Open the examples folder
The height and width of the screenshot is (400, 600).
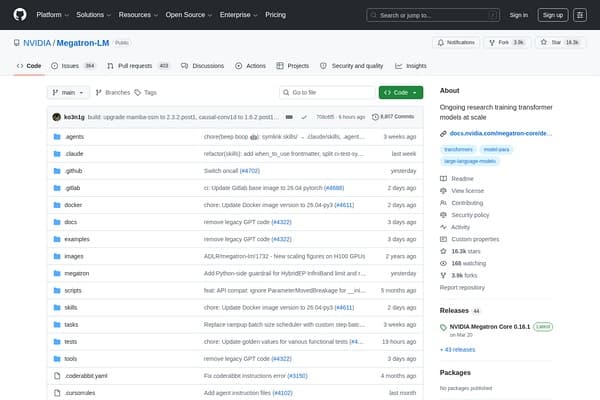pyautogui.click(x=77, y=239)
